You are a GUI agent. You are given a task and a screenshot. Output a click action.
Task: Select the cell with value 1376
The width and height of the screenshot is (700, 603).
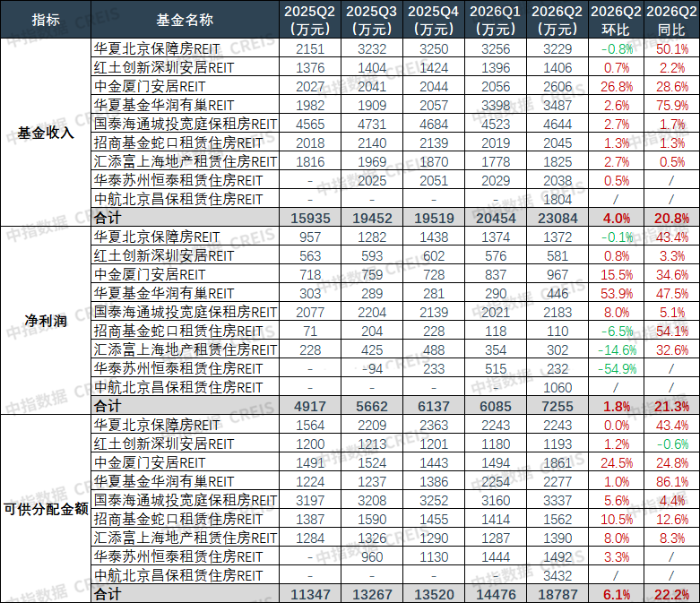(x=310, y=67)
